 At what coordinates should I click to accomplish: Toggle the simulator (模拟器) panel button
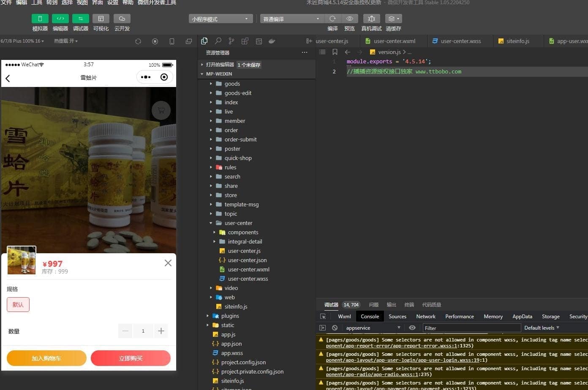[40, 19]
